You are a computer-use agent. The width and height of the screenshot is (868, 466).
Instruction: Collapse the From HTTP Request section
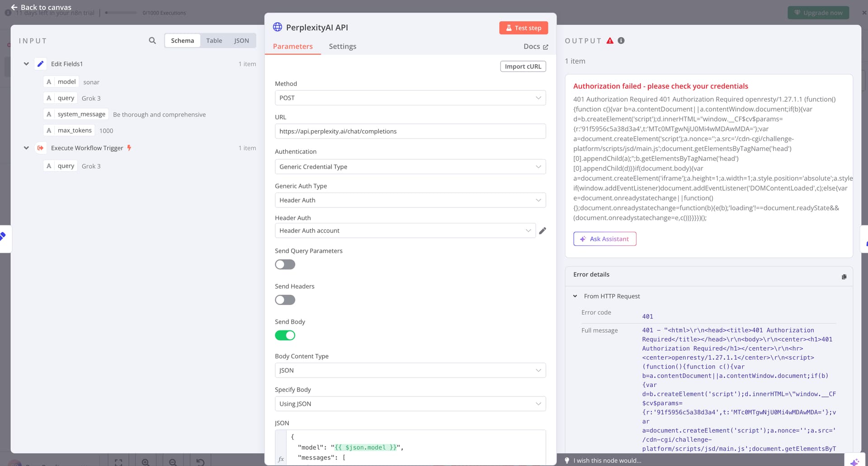coord(575,296)
